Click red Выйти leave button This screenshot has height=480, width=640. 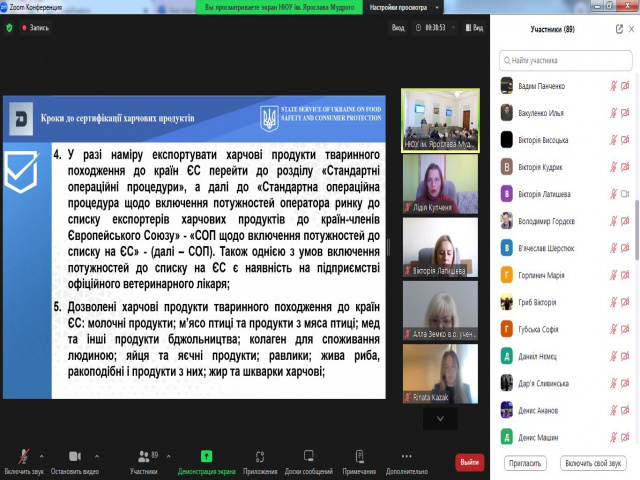[x=469, y=462]
